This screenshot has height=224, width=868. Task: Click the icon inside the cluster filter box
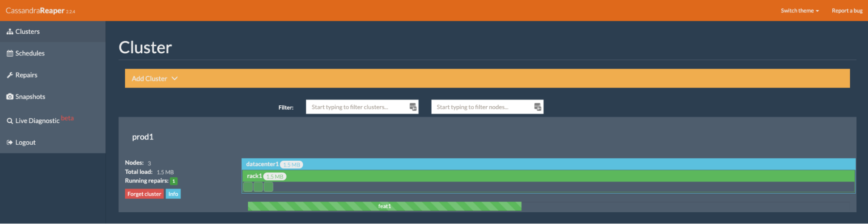pos(413,107)
